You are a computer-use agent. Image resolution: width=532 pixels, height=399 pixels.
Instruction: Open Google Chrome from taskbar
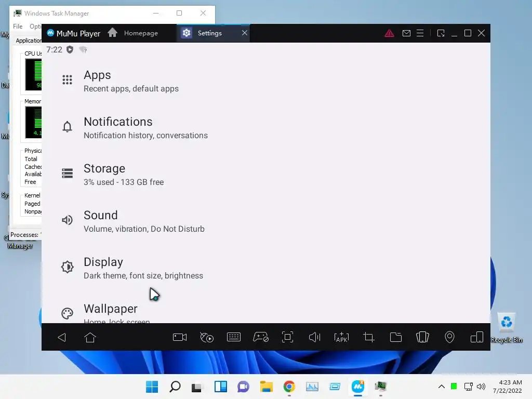(x=289, y=387)
